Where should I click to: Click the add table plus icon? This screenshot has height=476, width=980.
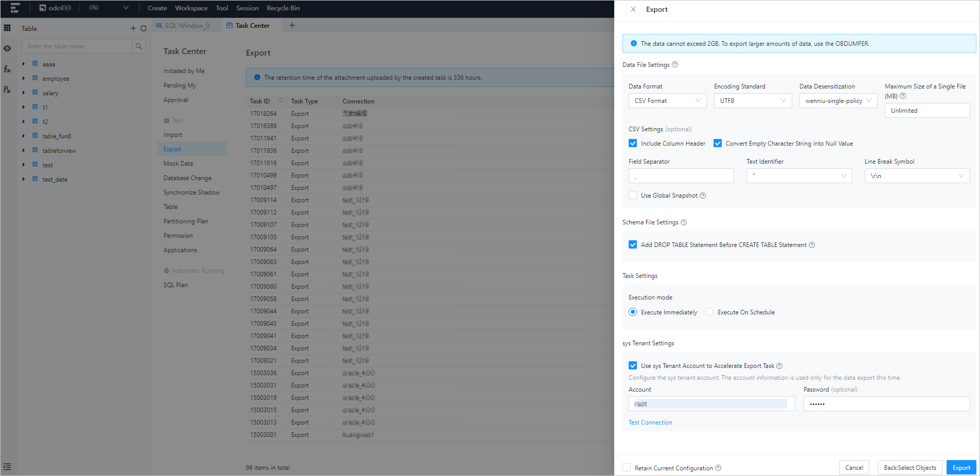coord(133,29)
